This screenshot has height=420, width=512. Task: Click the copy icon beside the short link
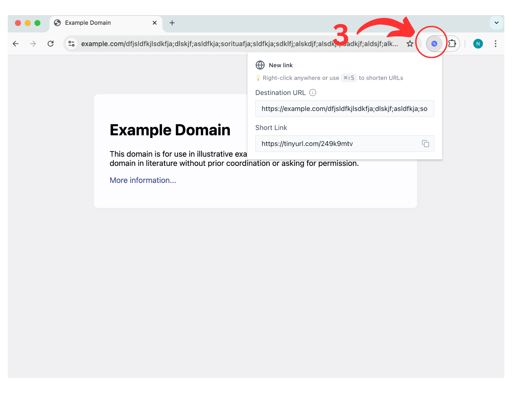tap(425, 144)
